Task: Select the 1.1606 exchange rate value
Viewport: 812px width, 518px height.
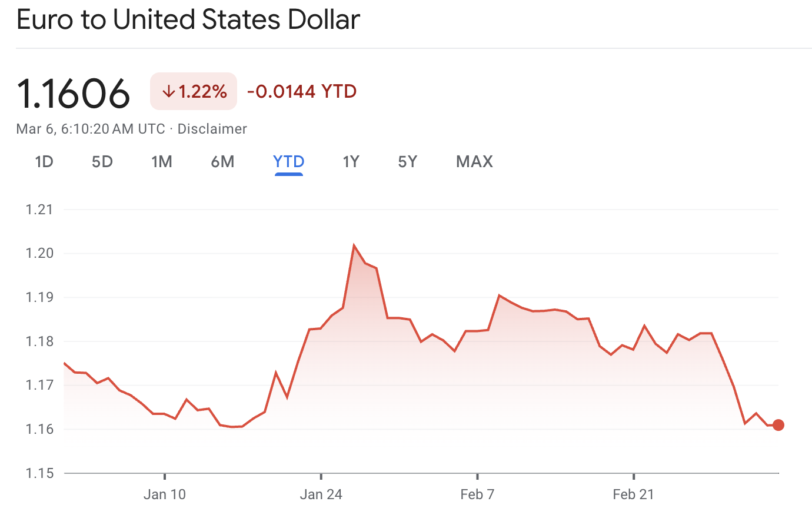Action: pos(74,91)
